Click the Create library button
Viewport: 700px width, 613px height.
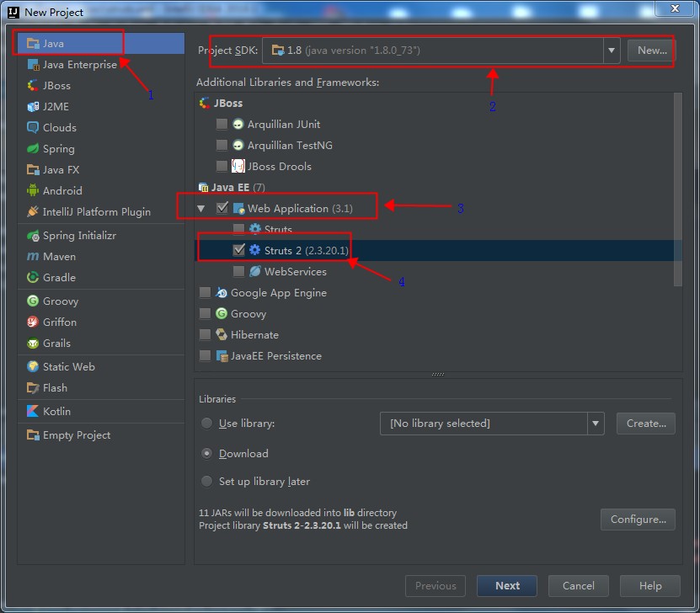click(x=646, y=424)
